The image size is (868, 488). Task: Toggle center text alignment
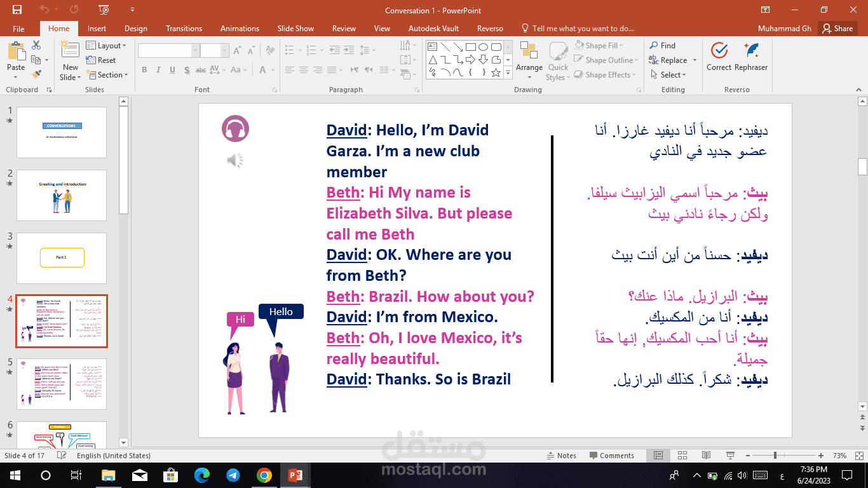pyautogui.click(x=303, y=70)
